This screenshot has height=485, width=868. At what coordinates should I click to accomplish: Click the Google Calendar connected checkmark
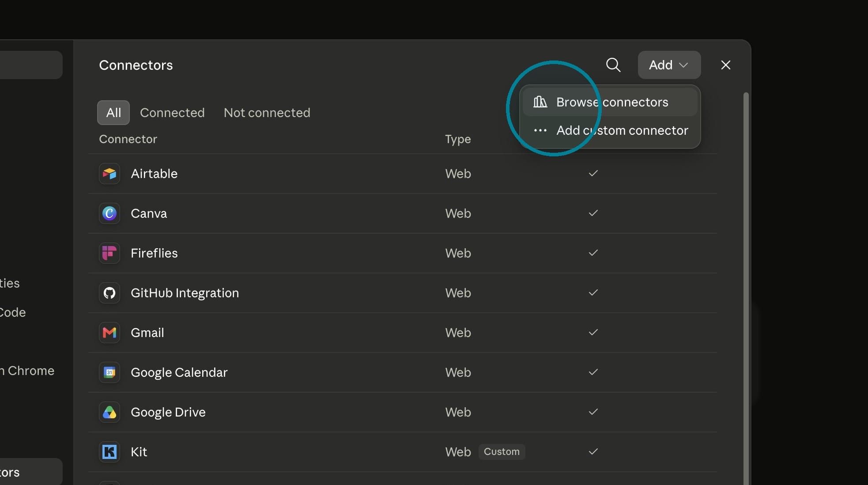coord(593,372)
